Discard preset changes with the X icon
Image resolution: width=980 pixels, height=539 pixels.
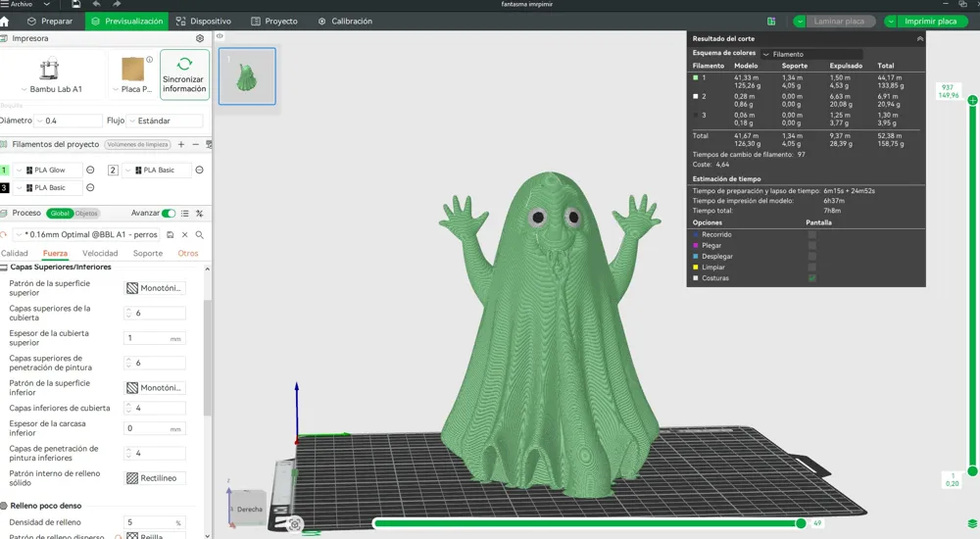[x=185, y=234]
